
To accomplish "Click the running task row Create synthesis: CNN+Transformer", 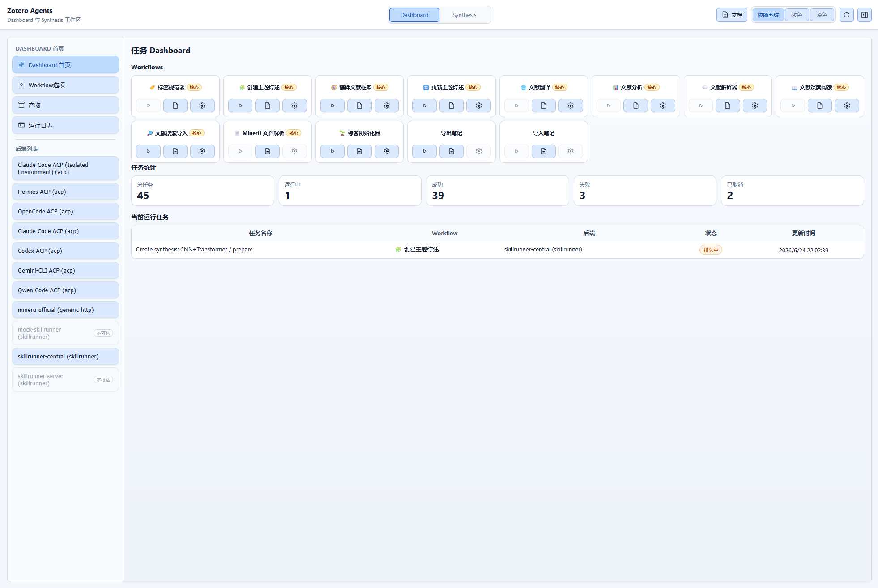I will [497, 250].
